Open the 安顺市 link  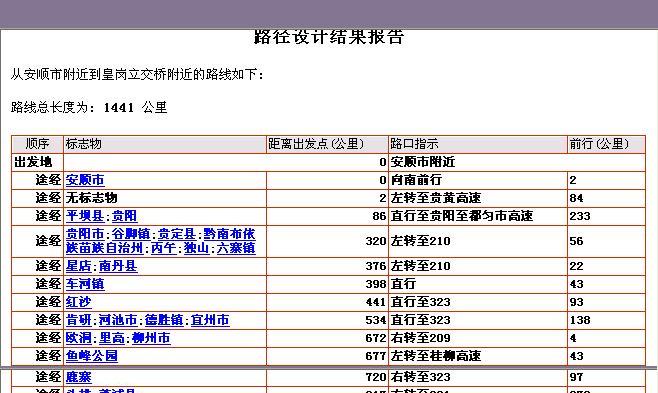point(85,180)
